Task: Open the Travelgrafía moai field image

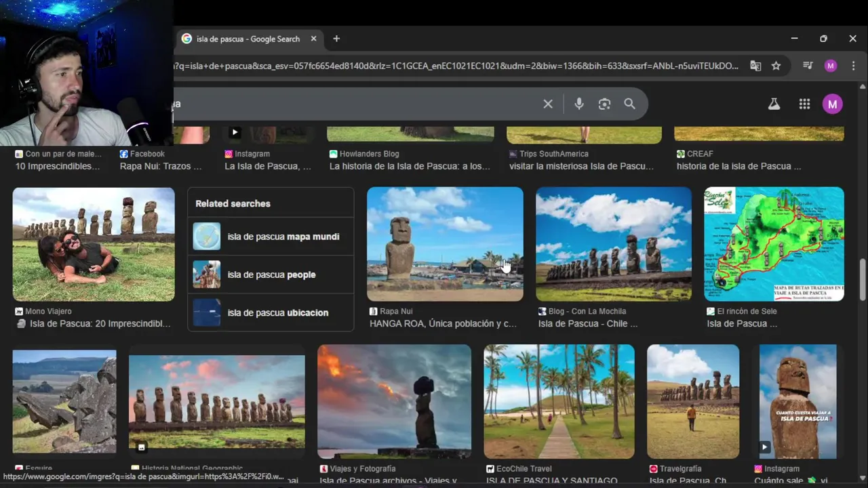Action: pyautogui.click(x=693, y=402)
